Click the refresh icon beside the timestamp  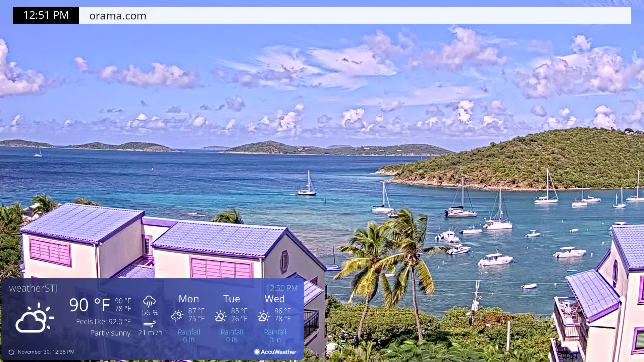(x=11, y=352)
